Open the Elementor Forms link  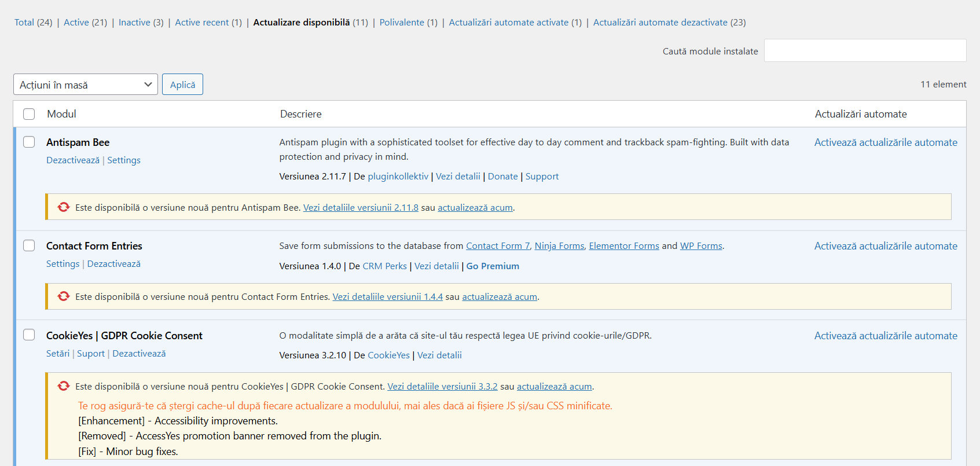point(624,246)
